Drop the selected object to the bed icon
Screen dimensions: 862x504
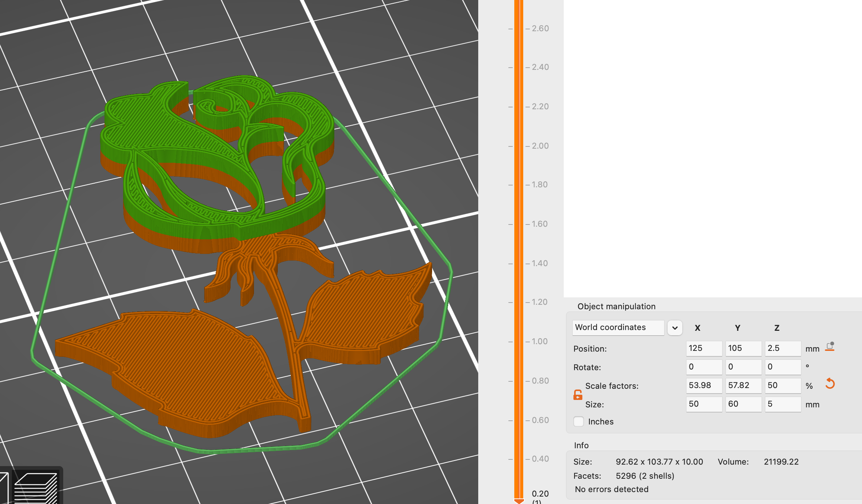pyautogui.click(x=830, y=347)
